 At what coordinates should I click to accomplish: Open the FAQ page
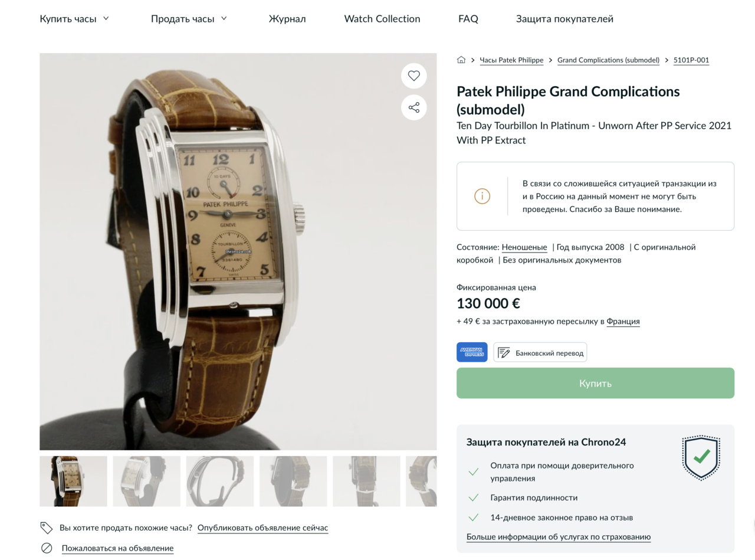pos(468,19)
